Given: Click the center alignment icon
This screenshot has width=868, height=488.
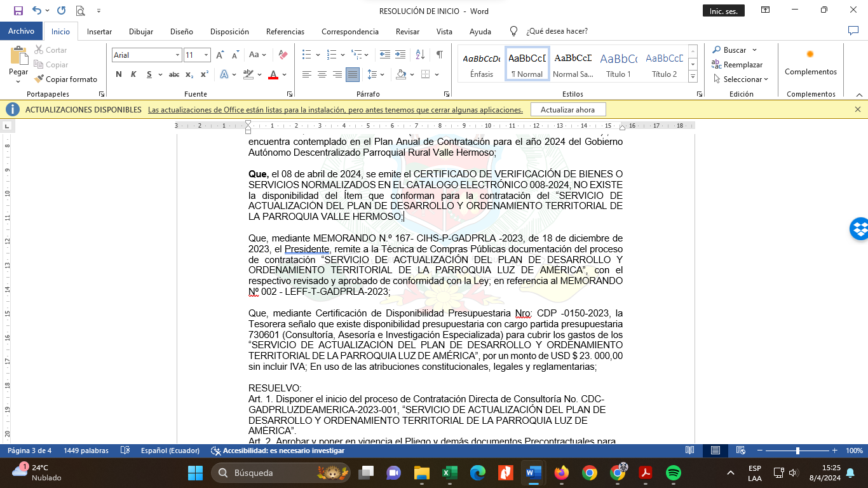Looking at the screenshot, I should click(x=322, y=74).
